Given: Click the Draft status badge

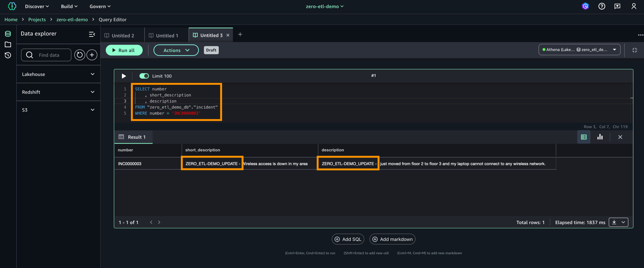Looking at the screenshot, I should pos(211,50).
